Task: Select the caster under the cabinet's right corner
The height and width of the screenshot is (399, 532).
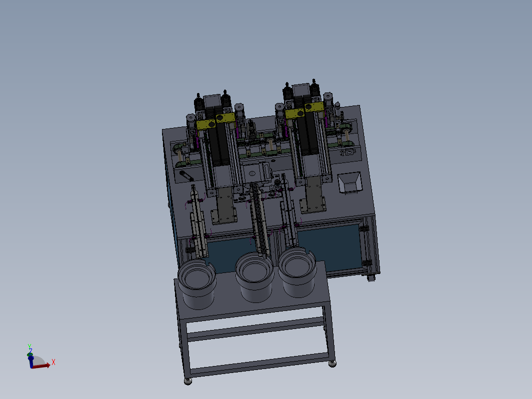Action: (x=371, y=278)
